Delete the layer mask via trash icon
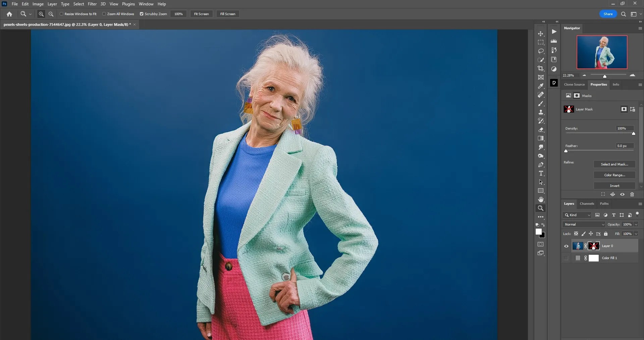 coord(632,194)
